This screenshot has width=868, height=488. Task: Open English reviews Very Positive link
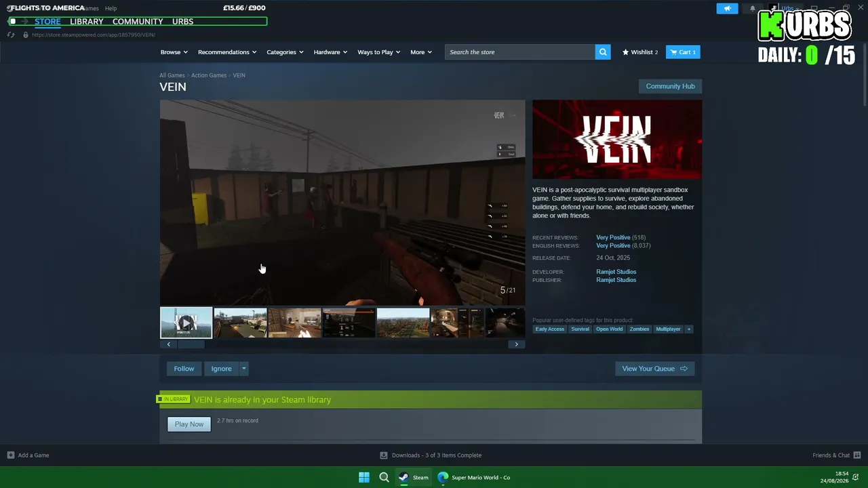click(x=613, y=245)
